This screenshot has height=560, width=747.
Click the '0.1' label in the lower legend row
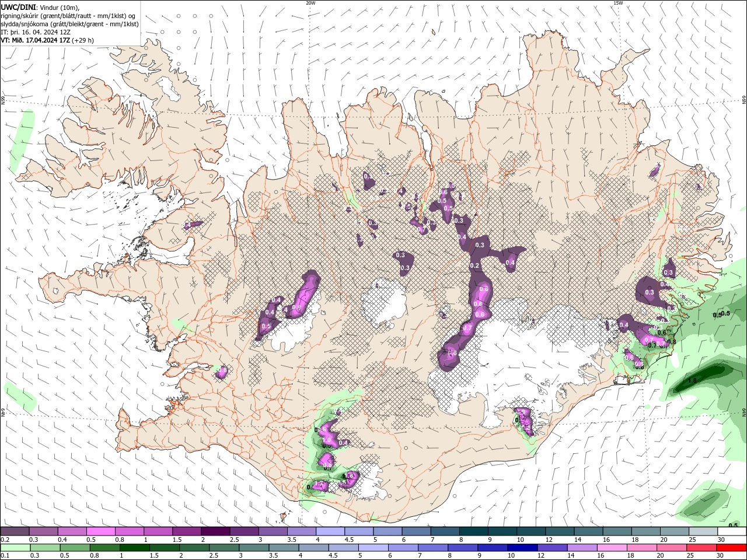pyautogui.click(x=5, y=556)
